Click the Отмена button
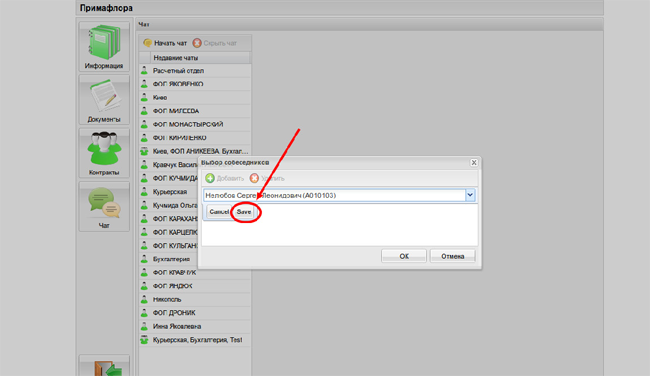Image resolution: width=650 pixels, height=376 pixels. point(452,256)
